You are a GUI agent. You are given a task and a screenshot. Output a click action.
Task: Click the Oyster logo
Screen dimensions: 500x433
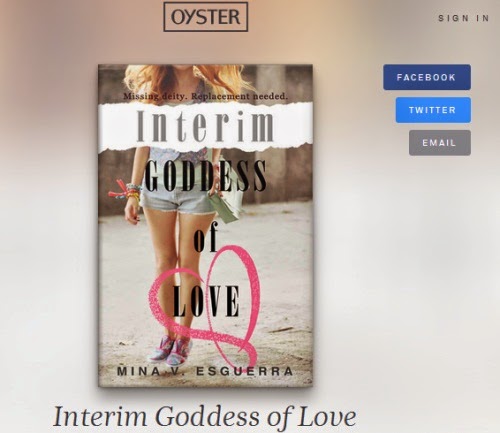pyautogui.click(x=206, y=17)
